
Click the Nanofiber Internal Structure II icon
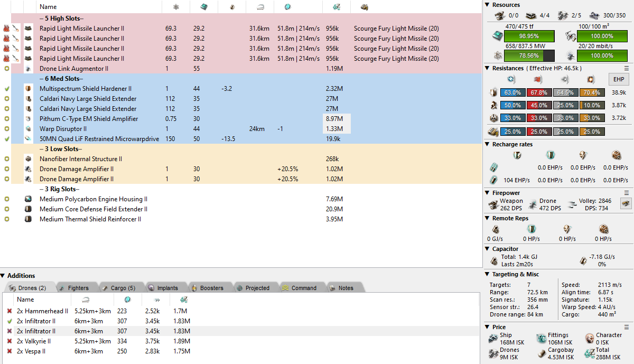pyautogui.click(x=29, y=159)
